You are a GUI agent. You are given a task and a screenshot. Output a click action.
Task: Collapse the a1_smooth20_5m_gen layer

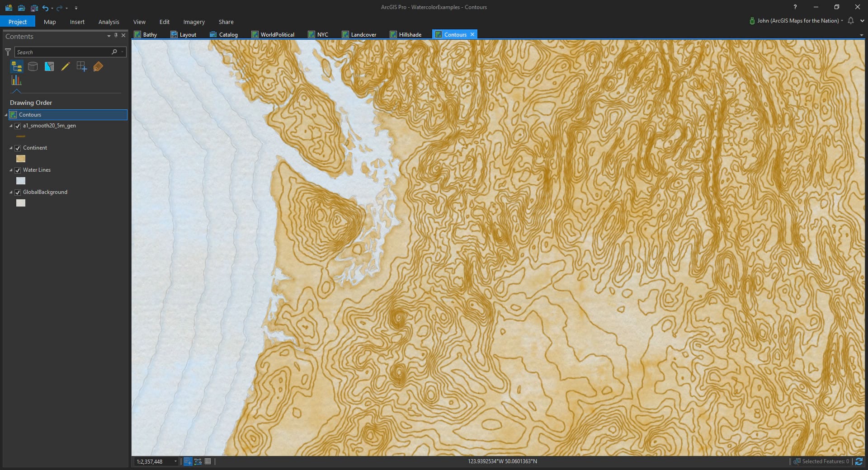[x=11, y=126]
